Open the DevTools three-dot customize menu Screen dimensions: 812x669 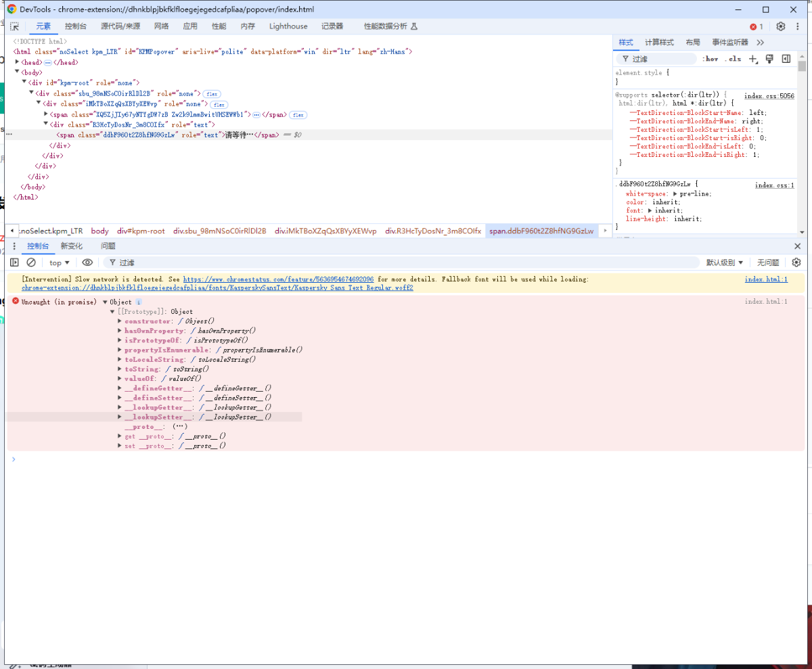point(797,26)
